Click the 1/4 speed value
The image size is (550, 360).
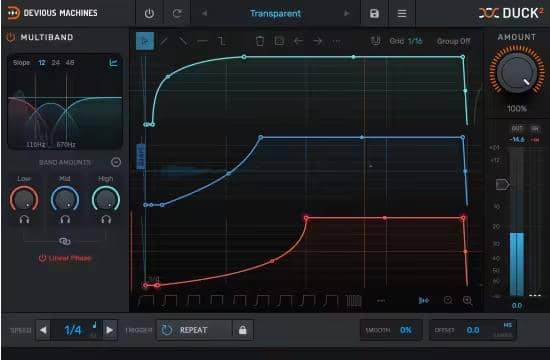(73, 330)
